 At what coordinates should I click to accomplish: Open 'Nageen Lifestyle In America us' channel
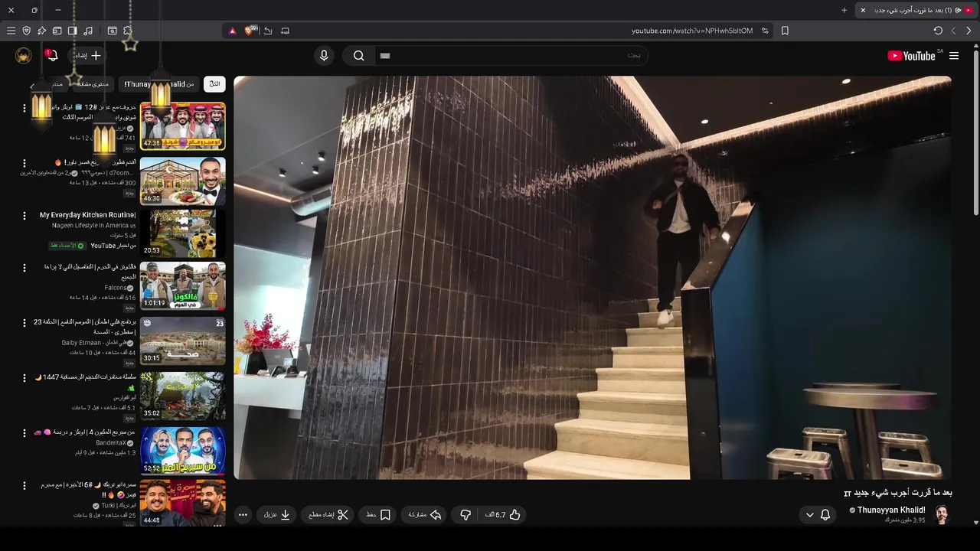coord(94,226)
